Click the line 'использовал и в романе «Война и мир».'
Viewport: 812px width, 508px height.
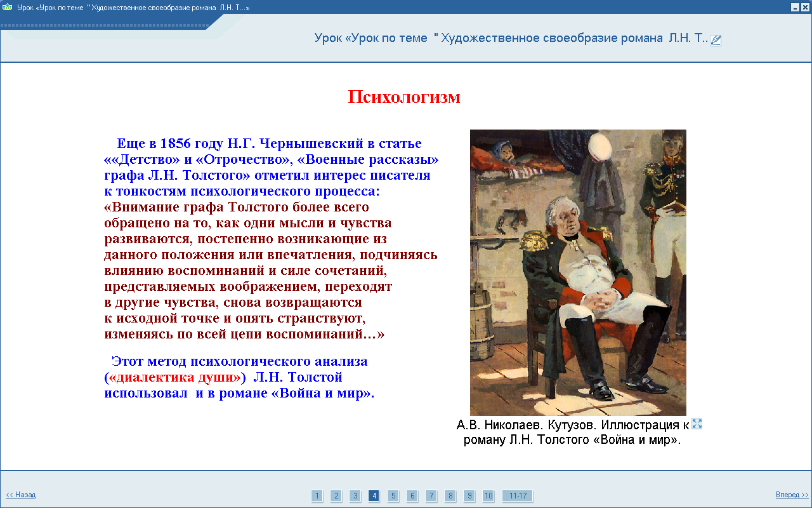coord(239,393)
